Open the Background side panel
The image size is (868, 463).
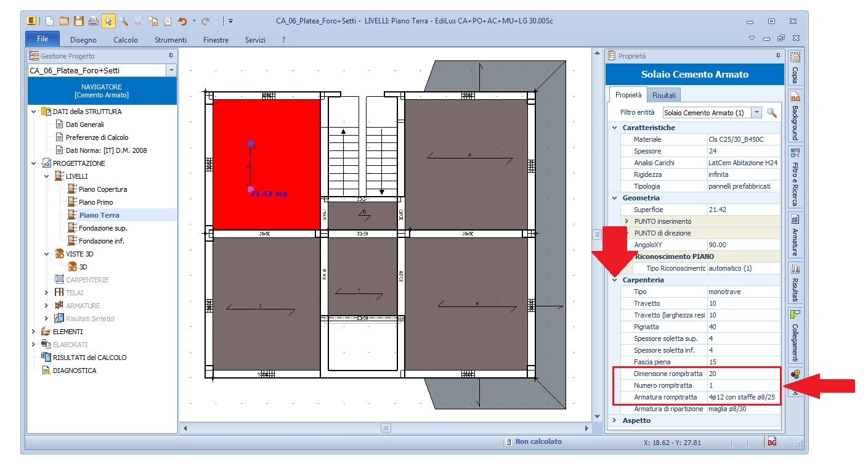pyautogui.click(x=795, y=116)
